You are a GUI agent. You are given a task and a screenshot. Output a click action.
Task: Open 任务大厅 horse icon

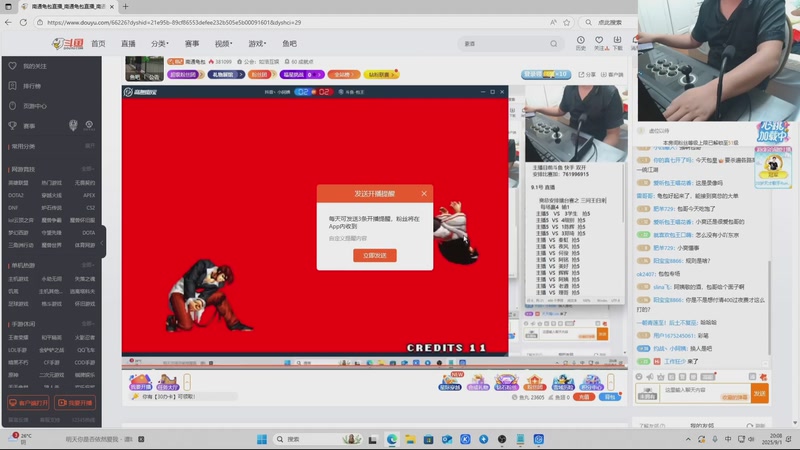coord(167,382)
